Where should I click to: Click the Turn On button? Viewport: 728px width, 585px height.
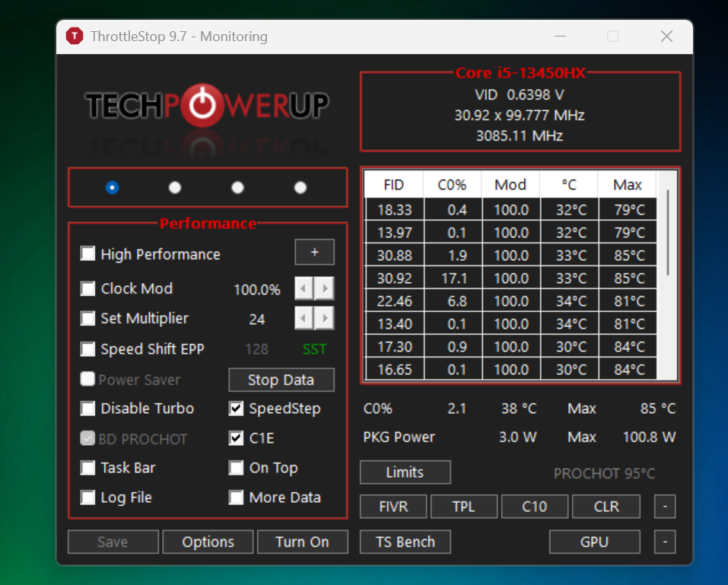[302, 542]
